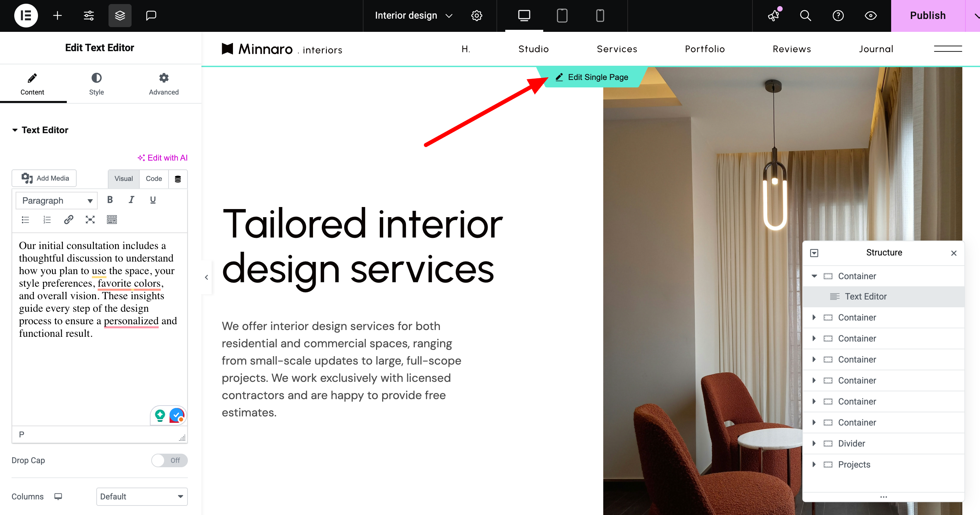Click Edit with AI link
This screenshot has height=515, width=980.
162,158
